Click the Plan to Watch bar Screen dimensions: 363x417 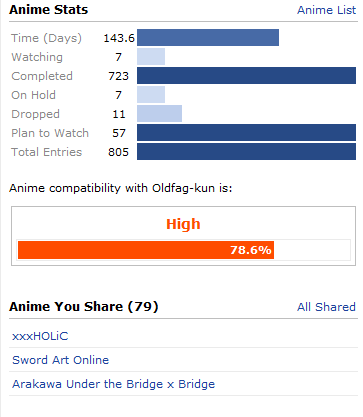click(246, 133)
